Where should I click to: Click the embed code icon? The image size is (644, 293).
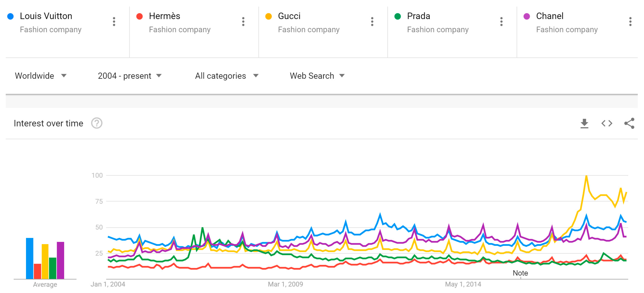coord(607,124)
